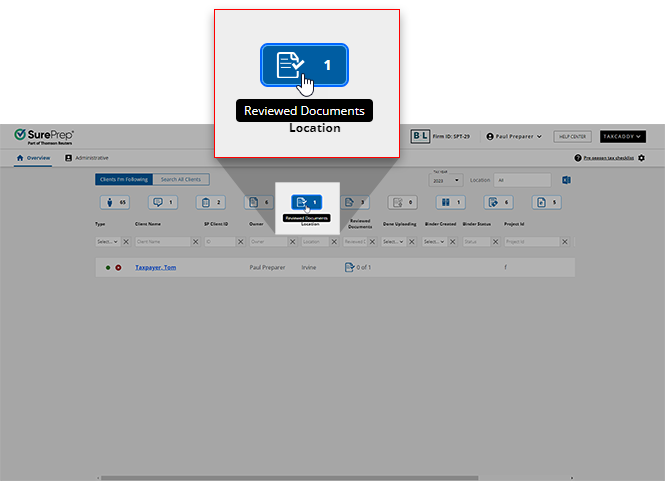Expand the Paul Preparer user menu
This screenshot has width=665, height=481.
pyautogui.click(x=514, y=137)
